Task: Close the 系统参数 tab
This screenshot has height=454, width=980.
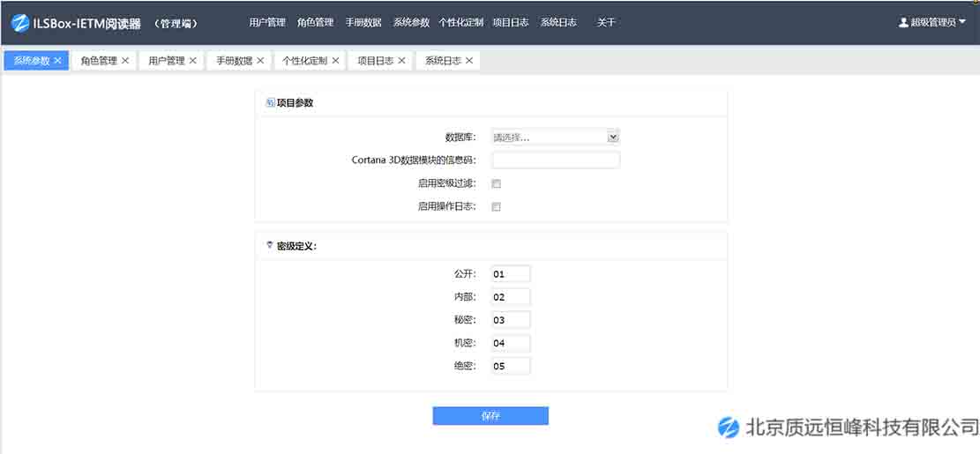Action: coord(57,61)
